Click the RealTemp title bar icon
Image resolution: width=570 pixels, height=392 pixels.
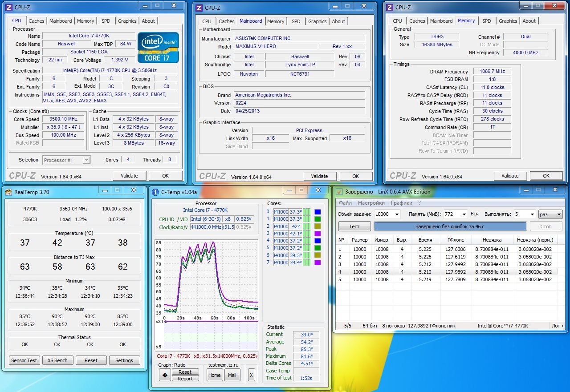coord(8,192)
